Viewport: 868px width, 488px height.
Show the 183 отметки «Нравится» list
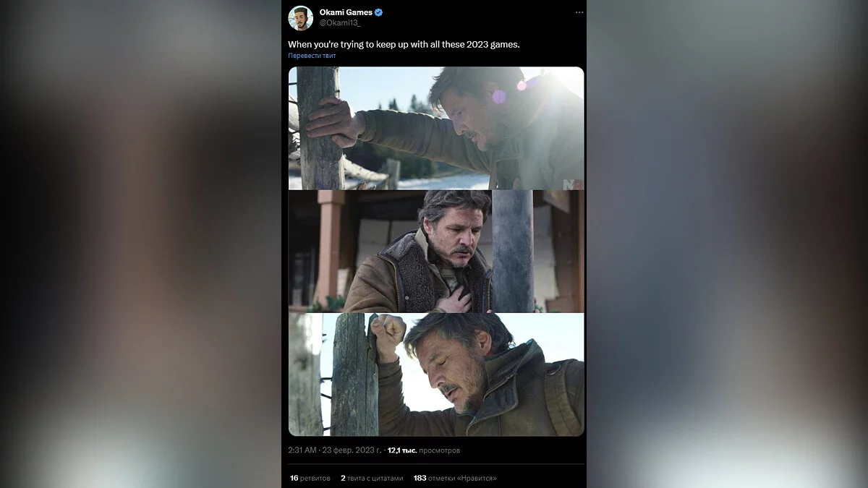point(454,478)
